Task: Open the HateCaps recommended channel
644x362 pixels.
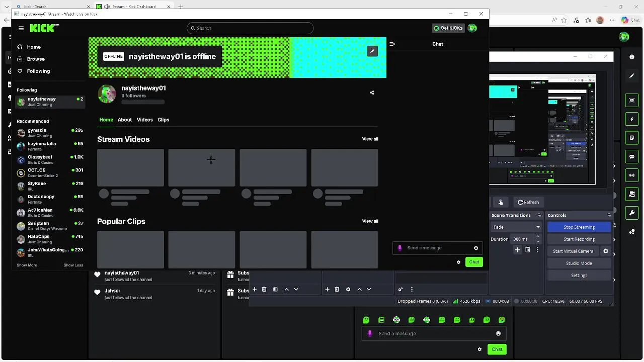Action: point(50,239)
